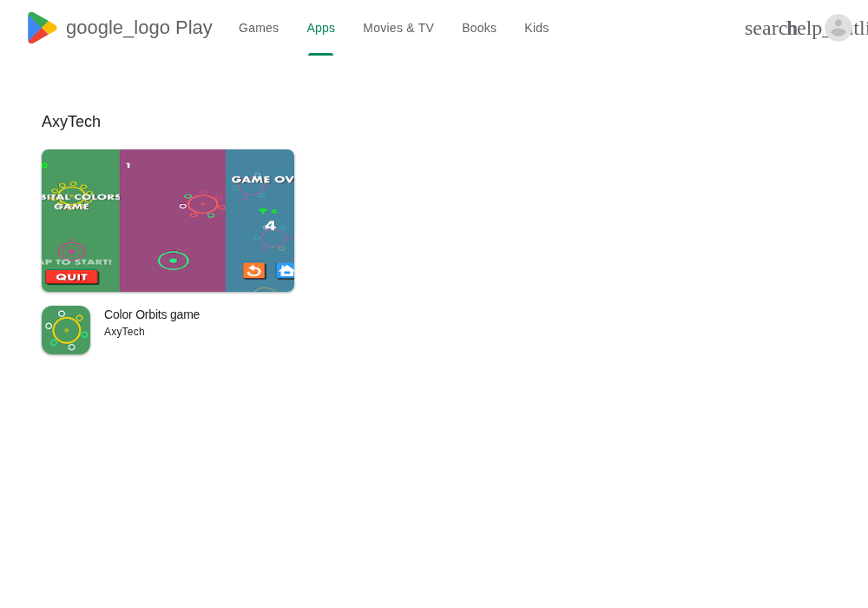This screenshot has height=608, width=868.
Task: Select the Apps tab
Action: coord(320,28)
